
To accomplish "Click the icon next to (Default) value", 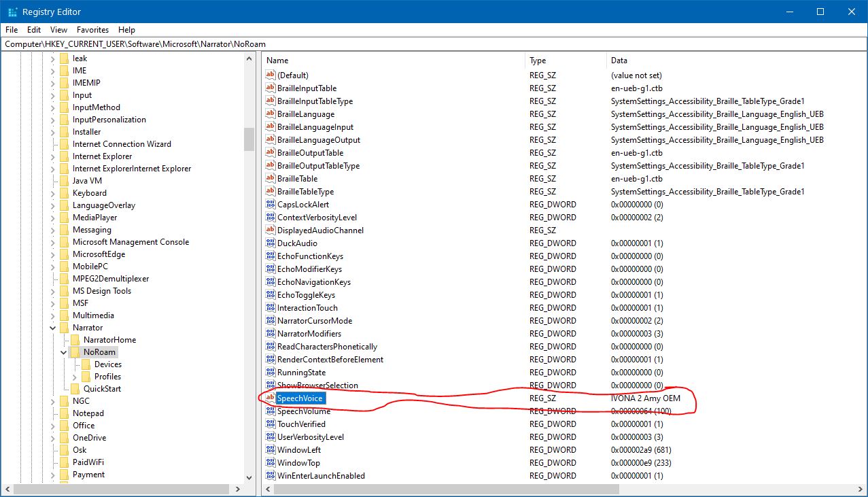I will pyautogui.click(x=270, y=75).
